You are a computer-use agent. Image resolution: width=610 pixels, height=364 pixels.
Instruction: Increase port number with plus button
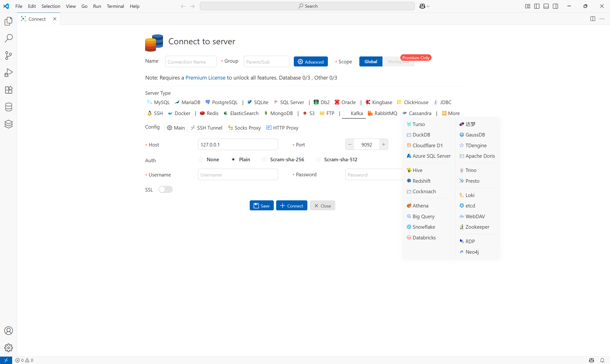[x=383, y=144]
